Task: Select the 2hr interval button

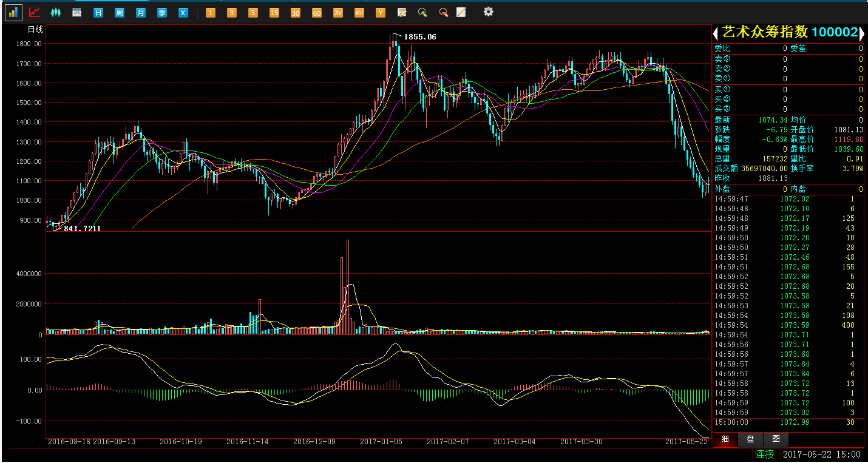Action: tap(338, 13)
